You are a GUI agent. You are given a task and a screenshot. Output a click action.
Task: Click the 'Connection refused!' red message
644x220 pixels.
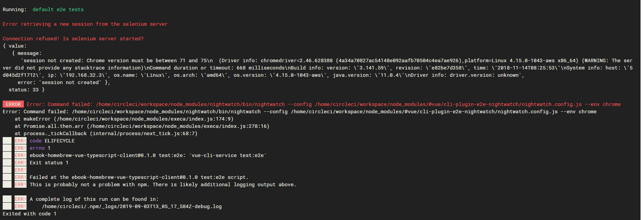tap(73, 39)
